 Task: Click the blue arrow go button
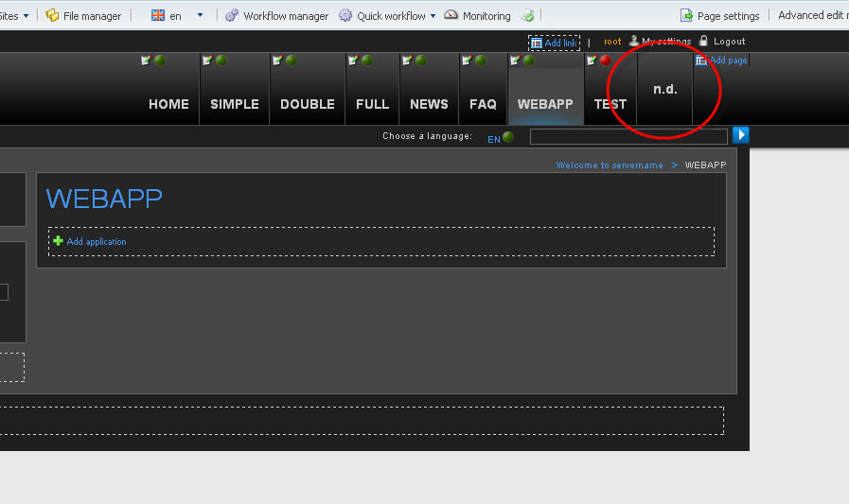point(741,134)
